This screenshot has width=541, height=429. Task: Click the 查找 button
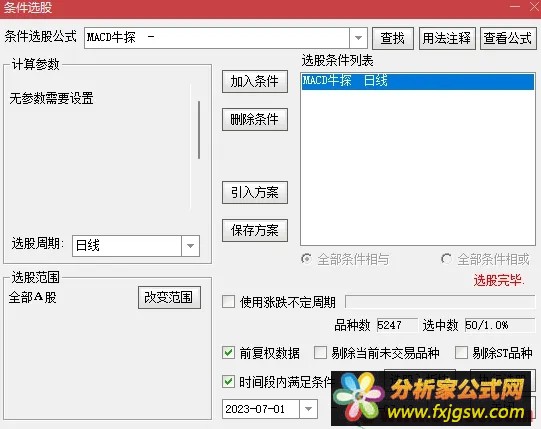pyautogui.click(x=393, y=38)
